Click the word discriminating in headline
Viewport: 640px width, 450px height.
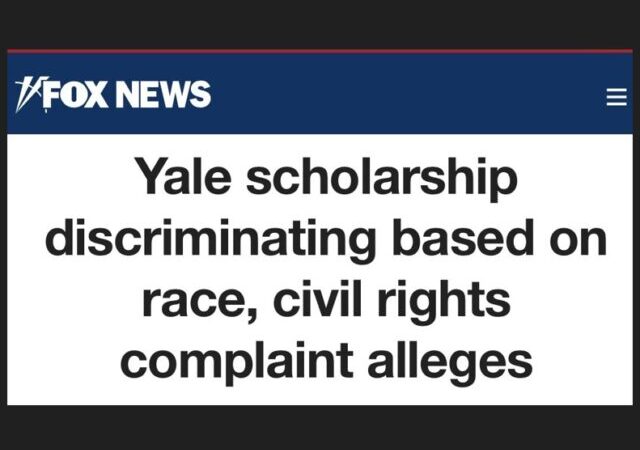pos(210,240)
